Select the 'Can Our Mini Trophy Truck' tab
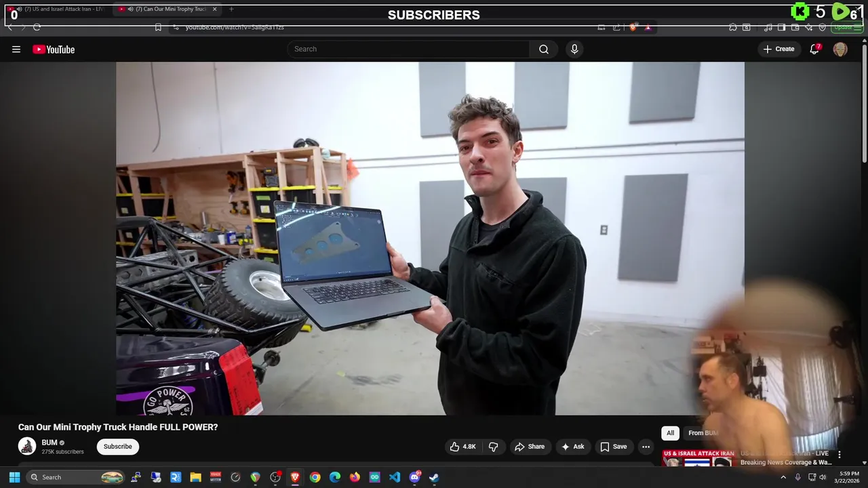Viewport: 868px width, 488px height. [x=166, y=9]
